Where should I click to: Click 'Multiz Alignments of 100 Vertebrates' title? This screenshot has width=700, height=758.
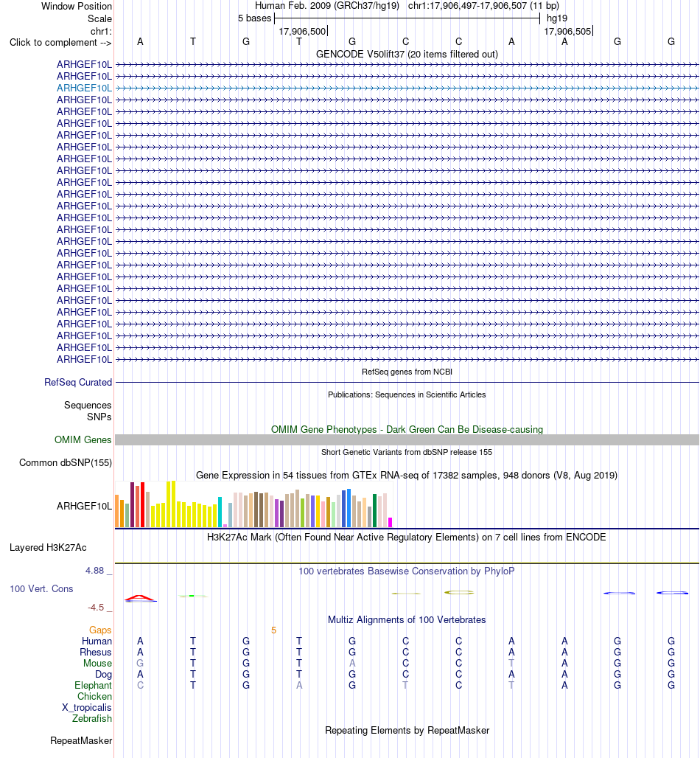407,619
